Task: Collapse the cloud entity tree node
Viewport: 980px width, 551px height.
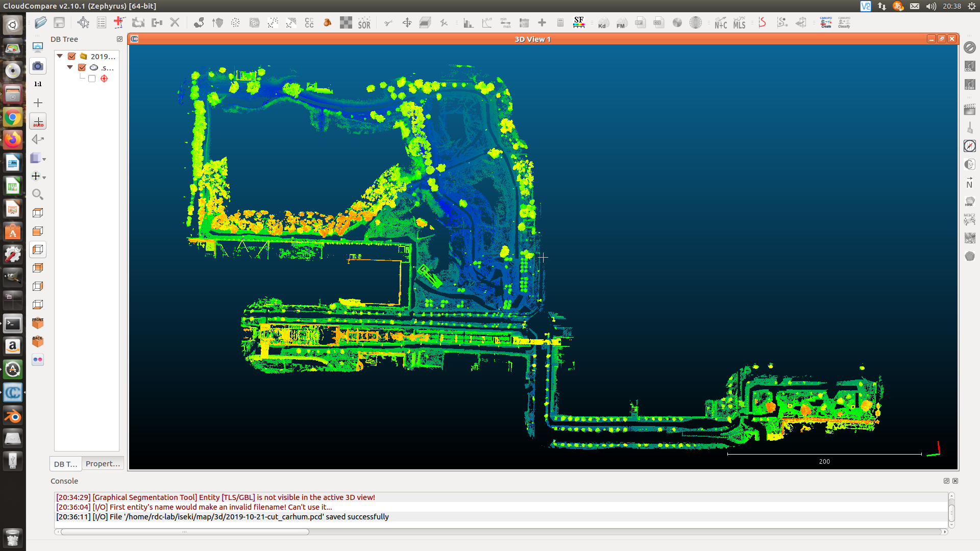Action: pyautogui.click(x=70, y=67)
